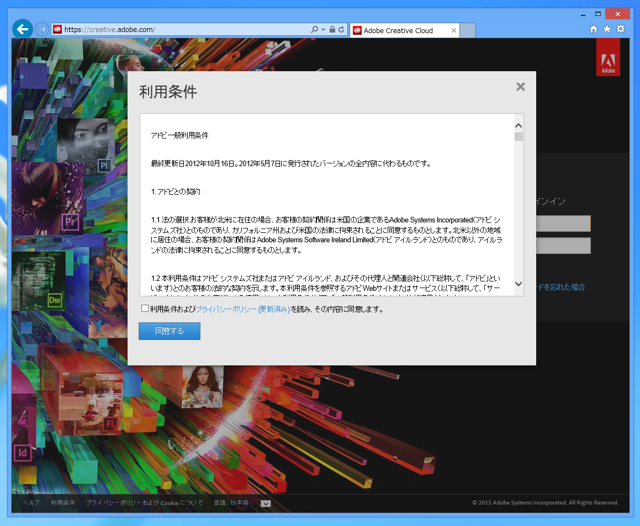Click the site favicon in address bar

(57, 29)
